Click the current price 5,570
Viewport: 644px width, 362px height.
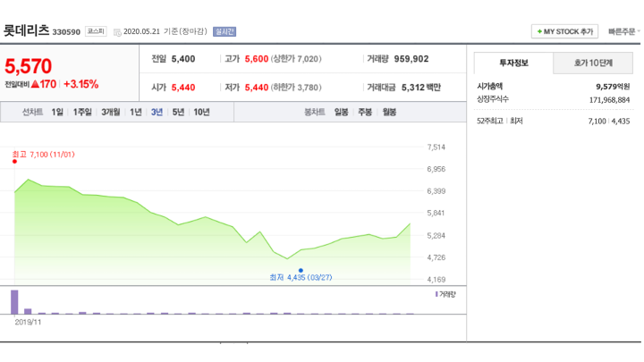tap(28, 66)
